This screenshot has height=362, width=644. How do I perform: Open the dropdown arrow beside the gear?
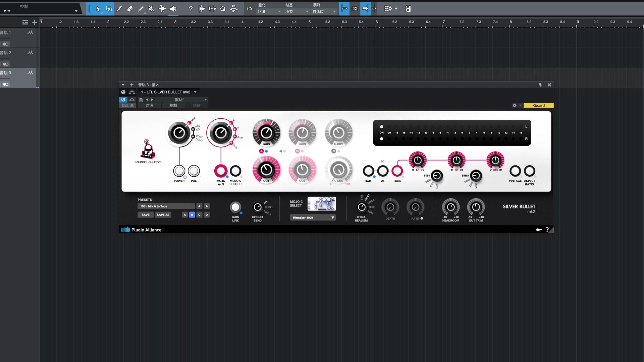pyautogui.click(x=521, y=105)
